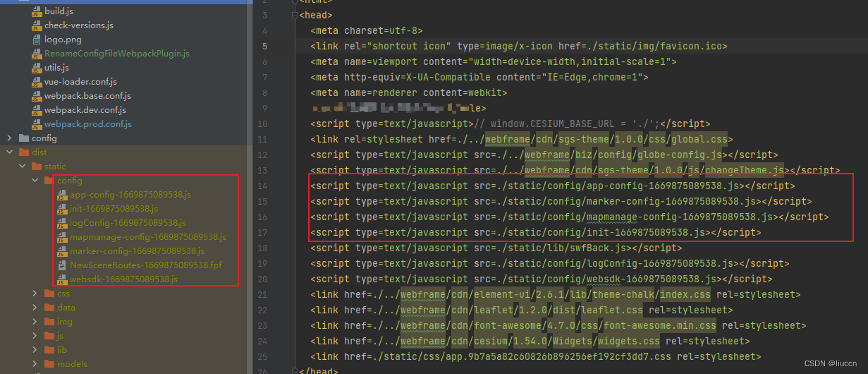Click the head tag fold marker
868x374 pixels.
(294, 16)
